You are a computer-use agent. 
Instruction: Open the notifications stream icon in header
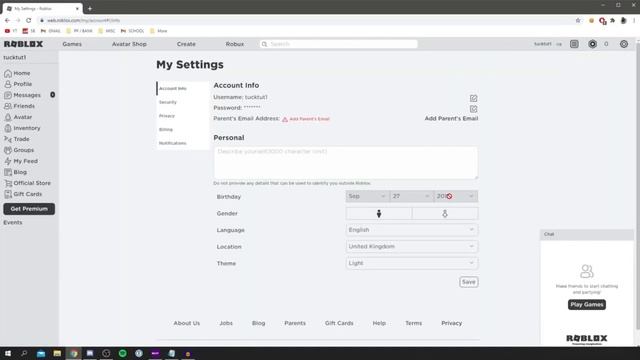point(574,44)
